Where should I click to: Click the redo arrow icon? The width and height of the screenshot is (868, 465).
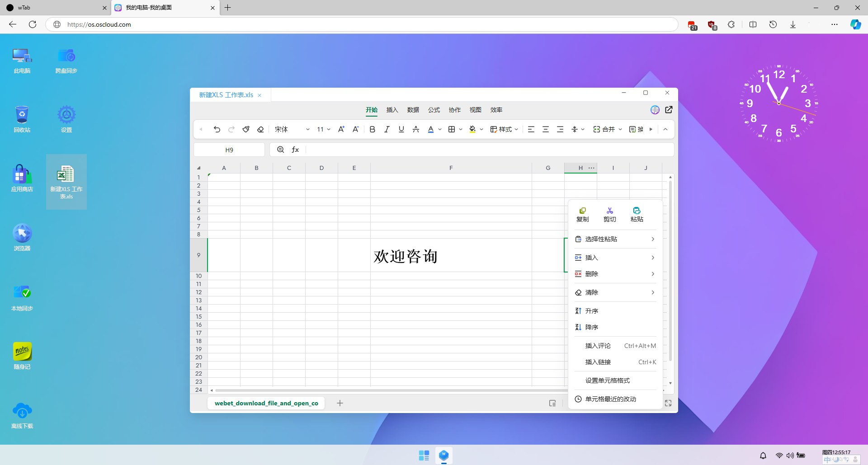(231, 129)
